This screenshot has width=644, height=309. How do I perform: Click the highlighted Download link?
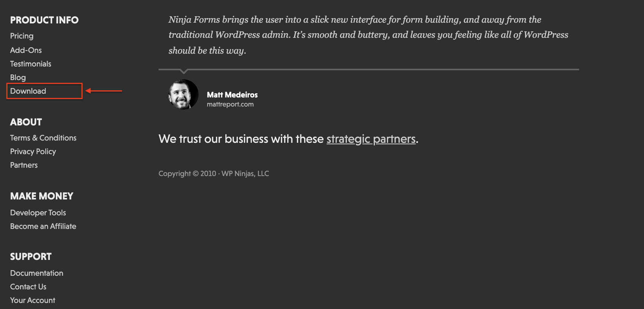(x=28, y=91)
